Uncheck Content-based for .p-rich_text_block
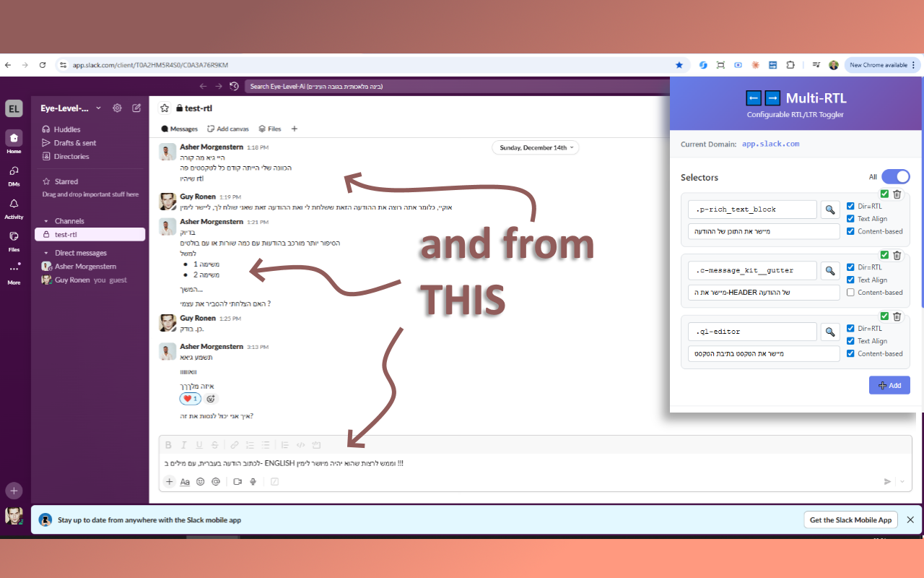The width and height of the screenshot is (924, 578). coord(850,231)
